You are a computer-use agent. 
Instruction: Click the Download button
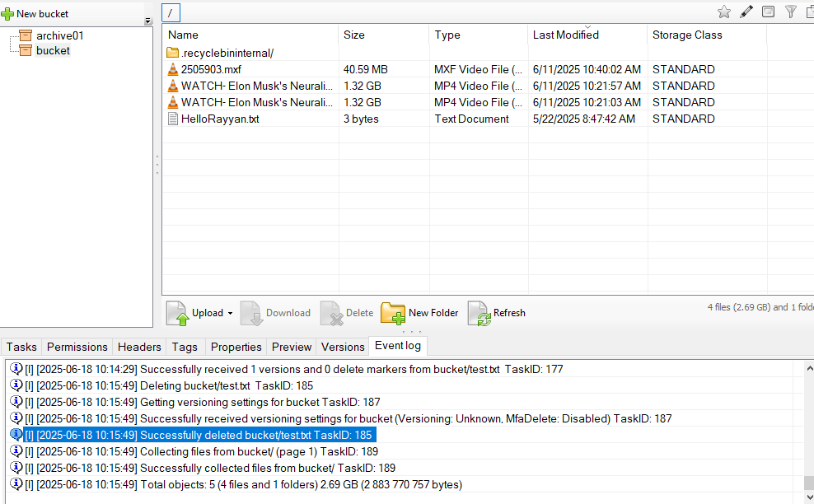tap(276, 313)
